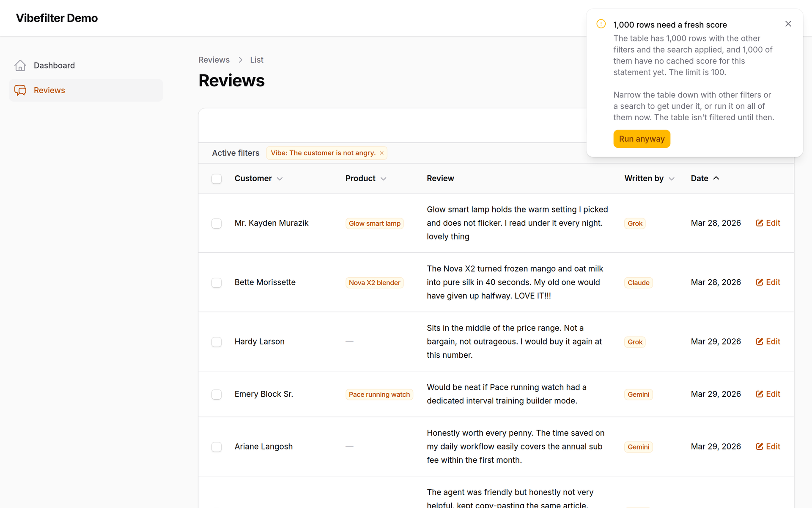This screenshot has width=812, height=508.
Task: Click the breadcrumb chevron separator
Action: click(x=240, y=60)
